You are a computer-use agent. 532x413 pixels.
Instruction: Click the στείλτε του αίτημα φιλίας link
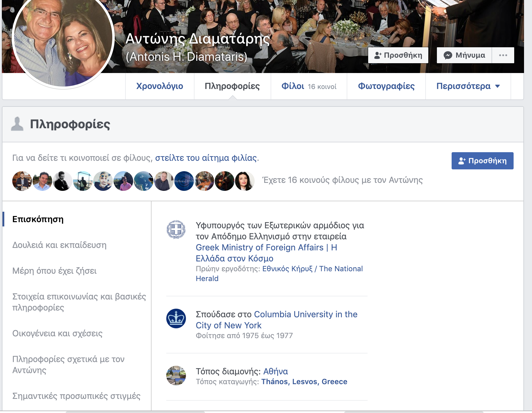click(206, 158)
